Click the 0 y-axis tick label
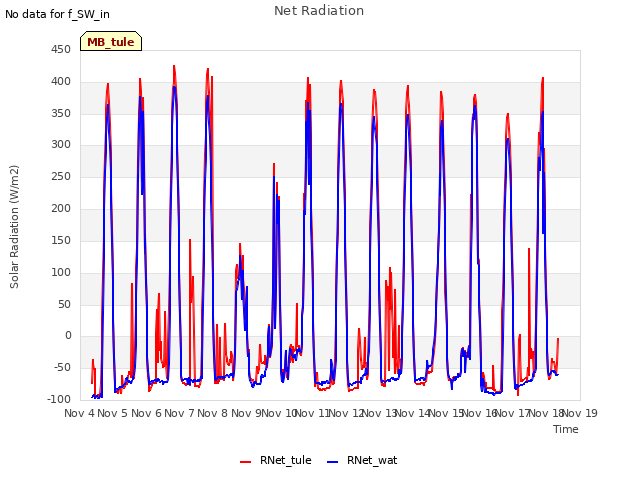 (68, 336)
